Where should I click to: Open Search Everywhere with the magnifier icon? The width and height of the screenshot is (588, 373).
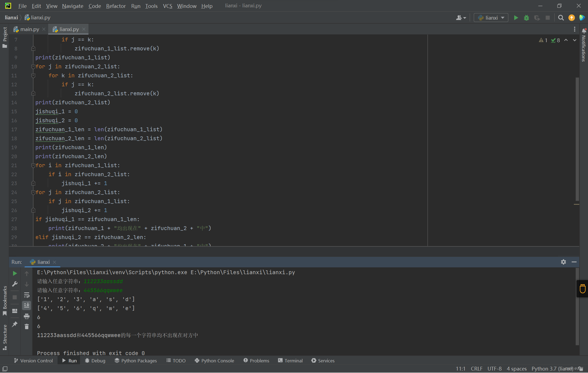(561, 18)
